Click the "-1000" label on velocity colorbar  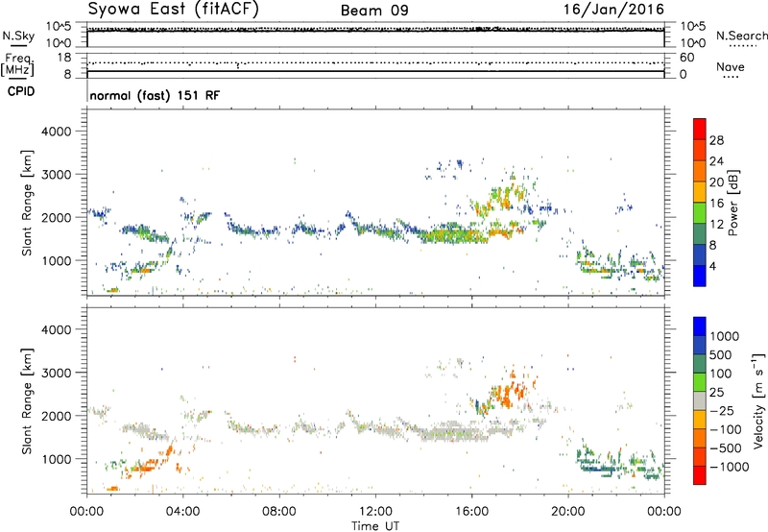tap(730, 467)
